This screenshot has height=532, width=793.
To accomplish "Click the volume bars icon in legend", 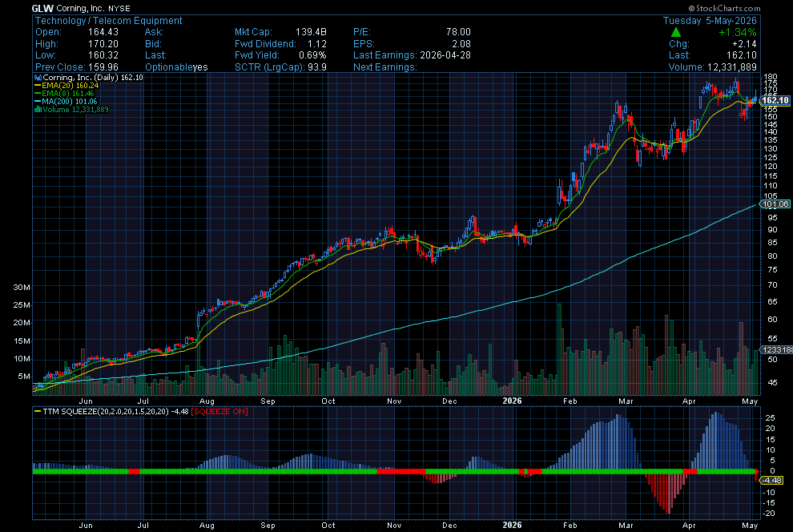I will tap(38, 110).
